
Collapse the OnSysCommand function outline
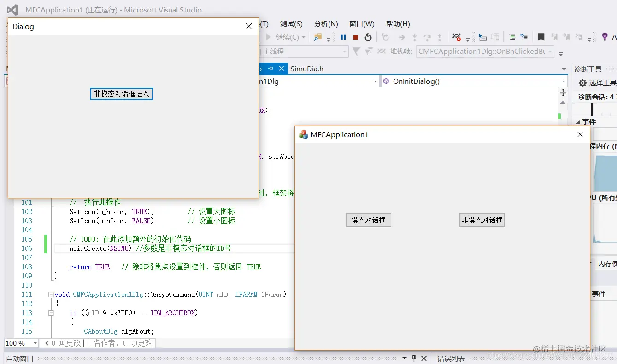pyautogui.click(x=51, y=295)
